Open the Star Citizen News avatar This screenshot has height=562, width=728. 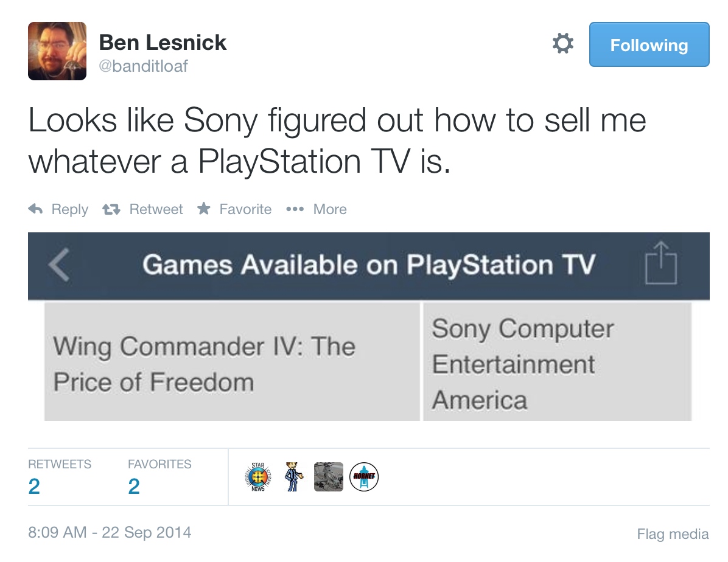(257, 477)
